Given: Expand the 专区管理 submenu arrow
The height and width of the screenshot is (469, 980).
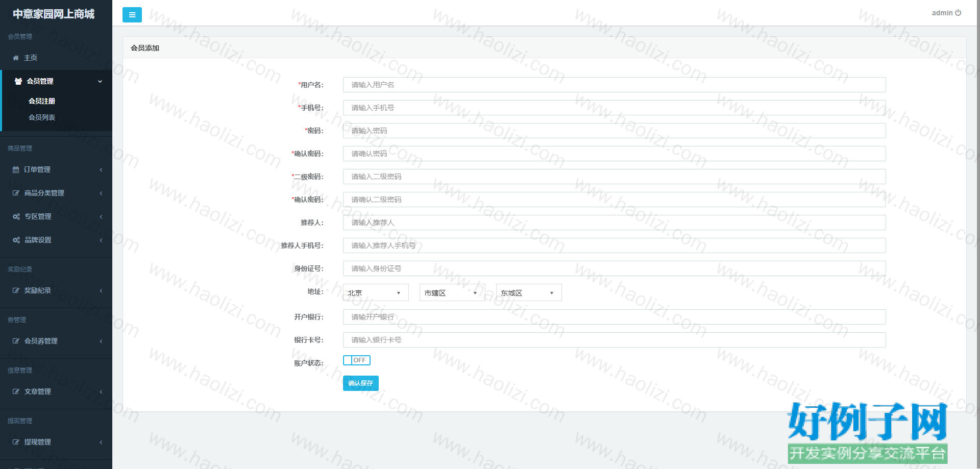Looking at the screenshot, I should (x=101, y=216).
